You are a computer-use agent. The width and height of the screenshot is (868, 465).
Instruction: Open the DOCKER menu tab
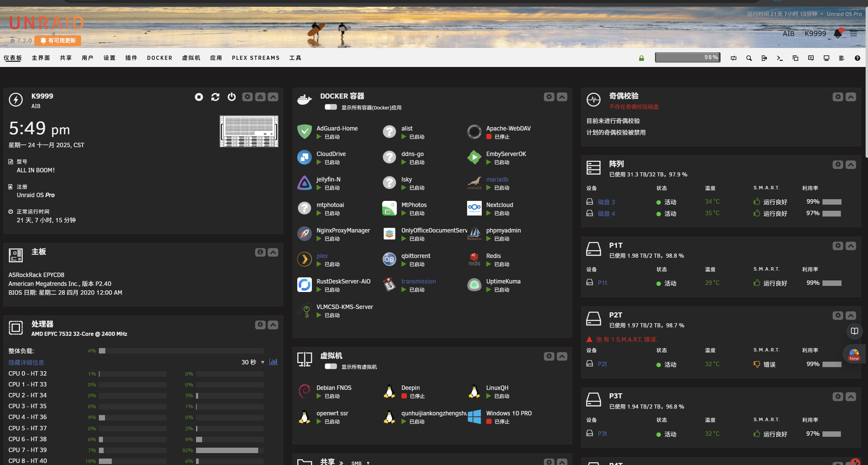coord(160,58)
